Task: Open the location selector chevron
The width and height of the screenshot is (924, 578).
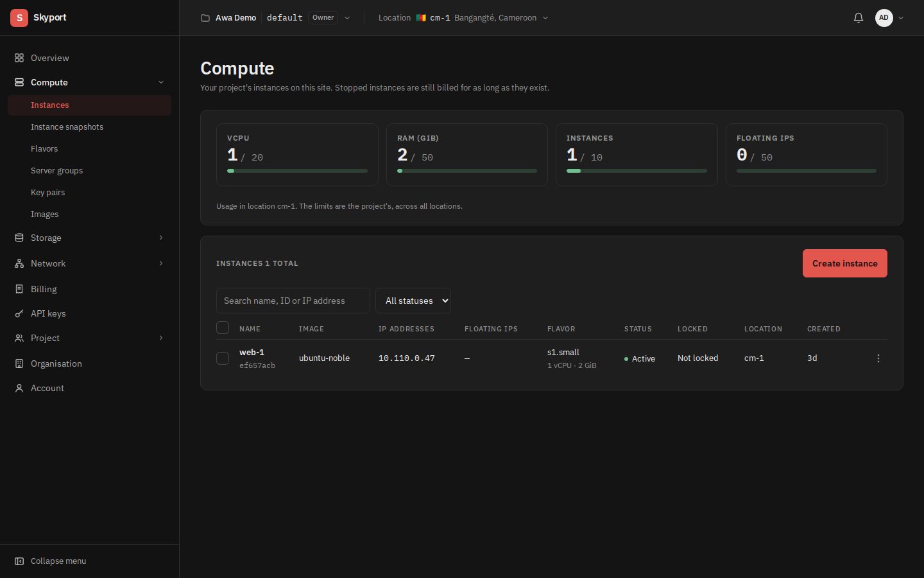Action: 545,18
